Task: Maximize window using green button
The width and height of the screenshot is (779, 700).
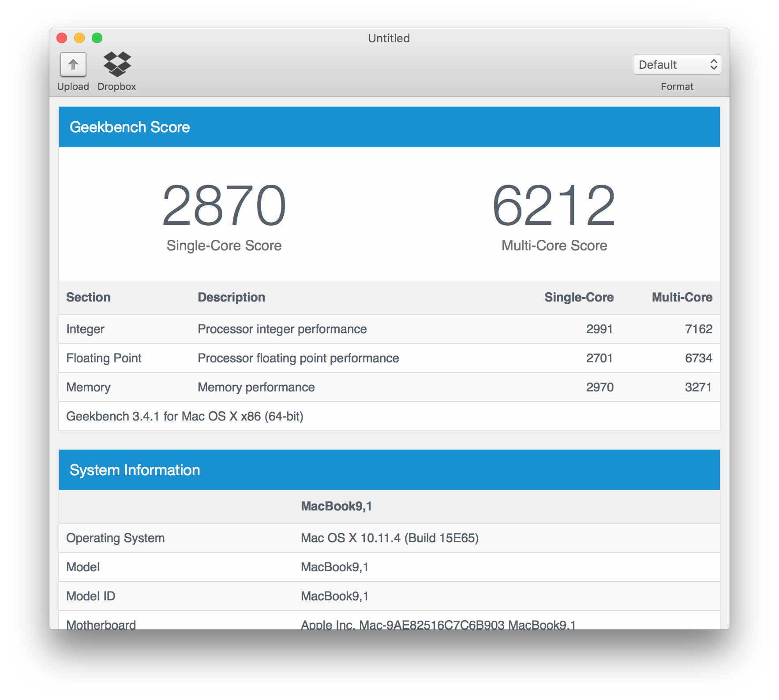Action: [x=97, y=38]
